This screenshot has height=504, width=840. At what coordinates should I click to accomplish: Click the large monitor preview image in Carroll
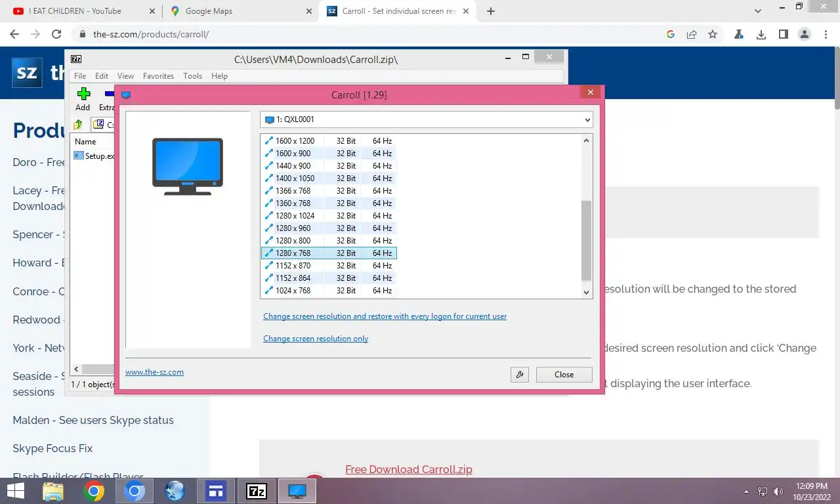point(188,167)
